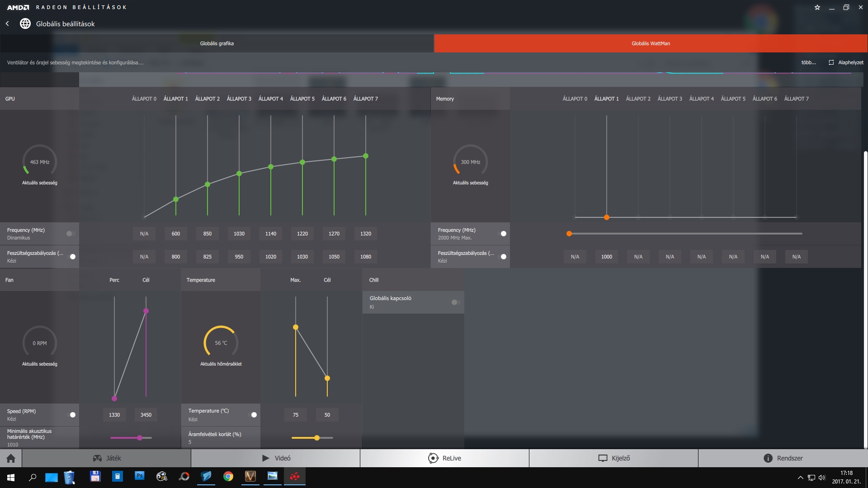Viewport: 868px width, 488px height.
Task: Click the Alaphelyzet reset icon
Action: tap(831, 62)
